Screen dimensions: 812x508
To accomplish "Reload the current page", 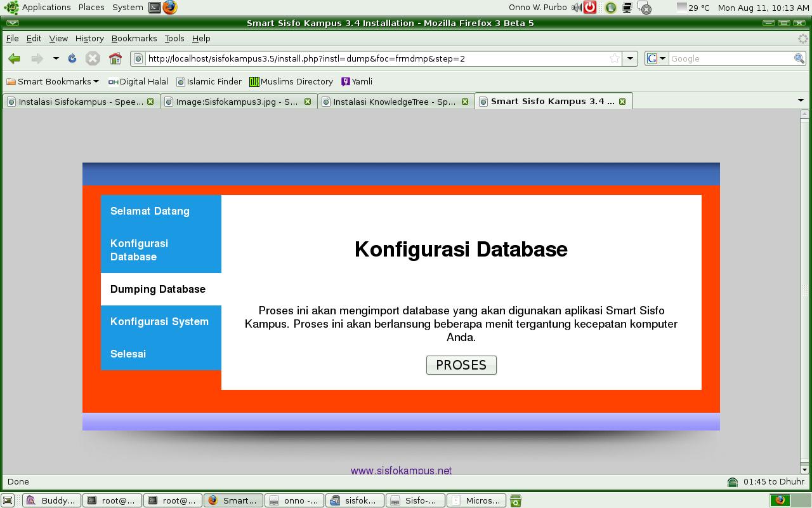I will click(x=72, y=58).
